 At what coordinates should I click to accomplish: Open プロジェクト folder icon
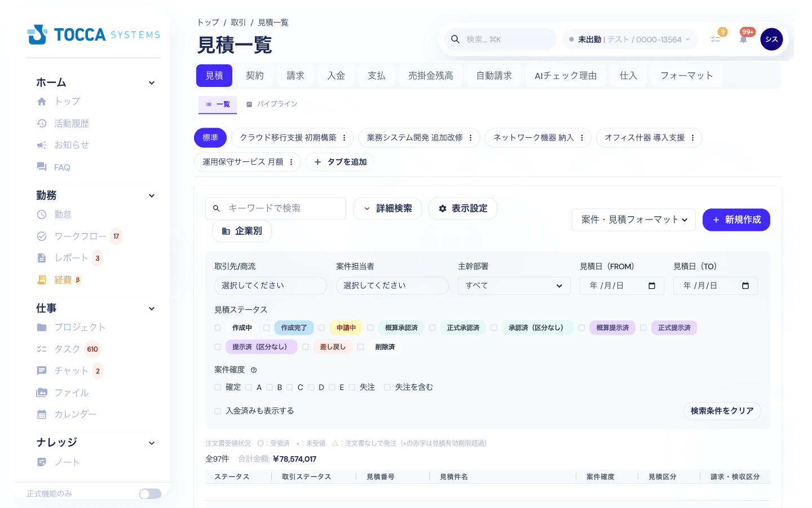click(x=42, y=327)
